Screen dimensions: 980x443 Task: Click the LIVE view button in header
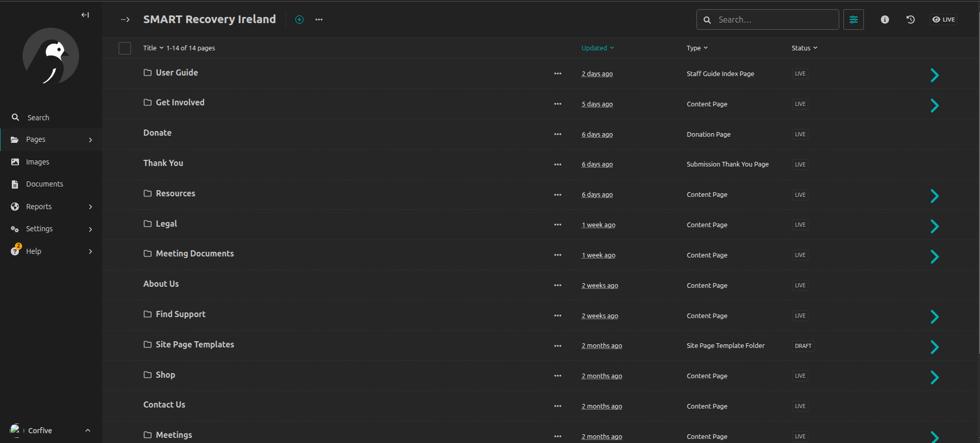click(944, 20)
